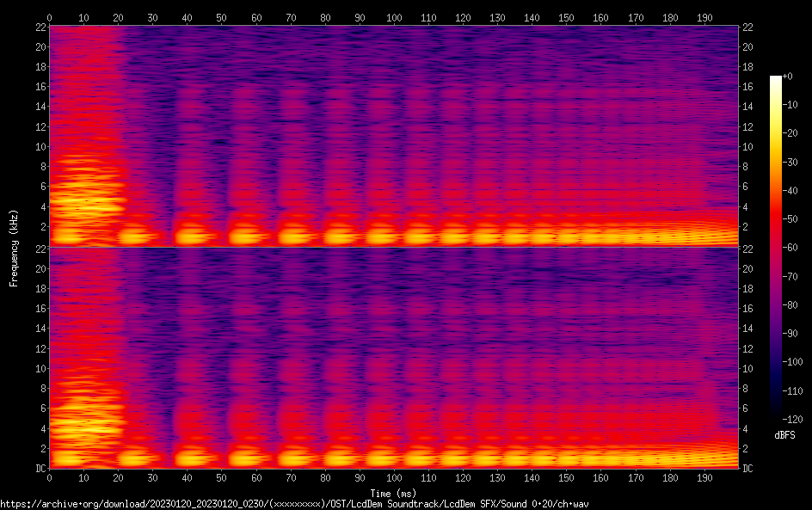Click the 'Time (ms)' axis label
This screenshot has width=812, height=510.
tap(393, 494)
